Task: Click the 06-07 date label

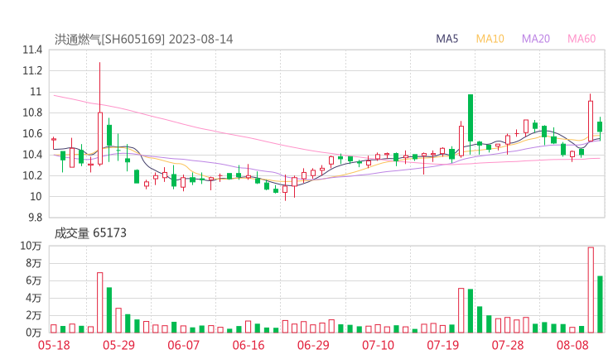Action: point(183,345)
